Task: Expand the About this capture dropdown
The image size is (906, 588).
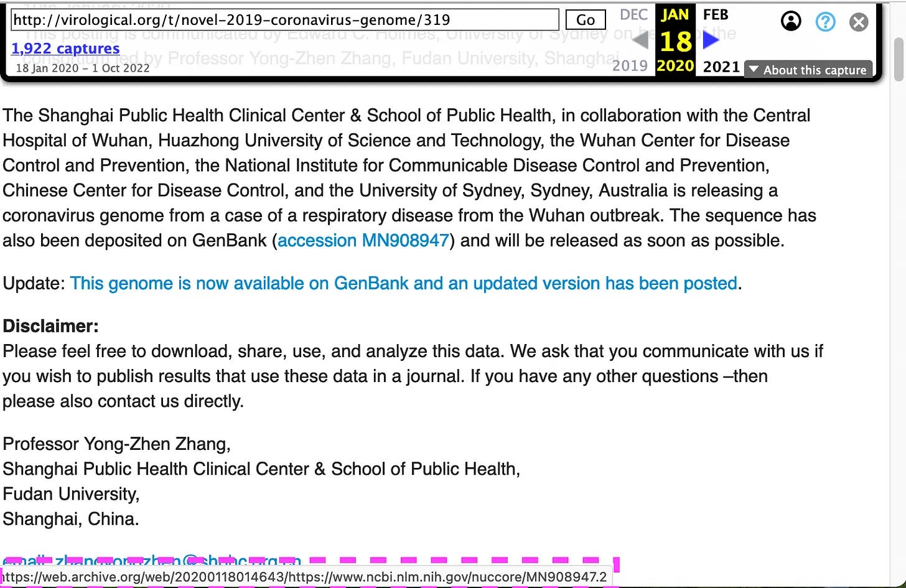Action: (808, 70)
